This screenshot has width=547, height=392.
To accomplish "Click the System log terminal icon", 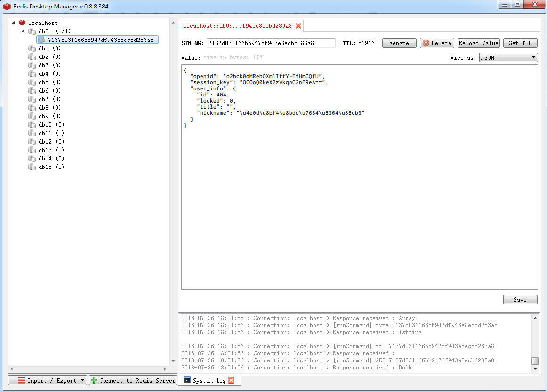I will (187, 380).
